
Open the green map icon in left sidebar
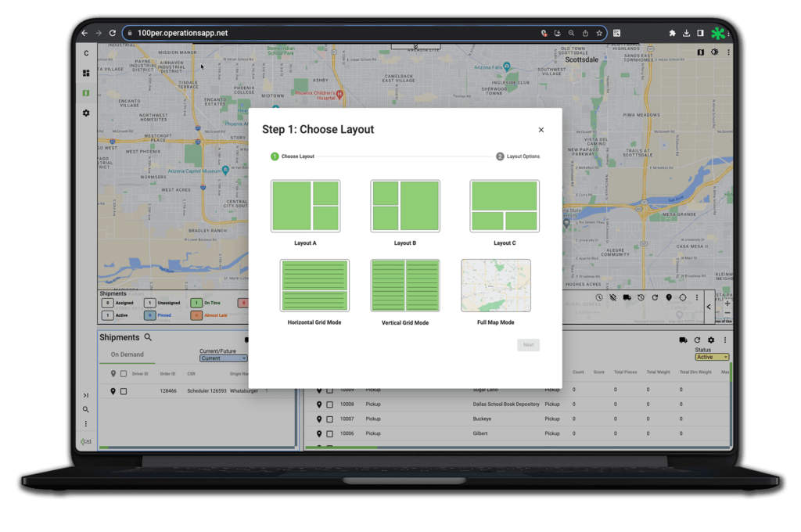(85, 92)
